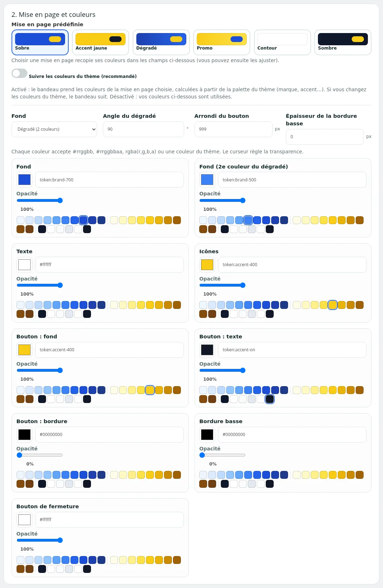Pick the last dark swatch under Bouton de fermeture
Image resolution: width=383 pixels, height=588 pixels.
point(87,569)
